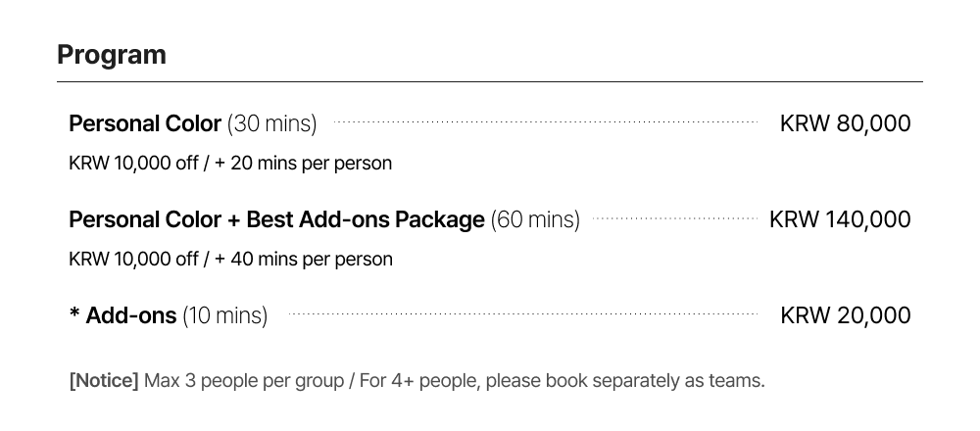Click the dotted leader before KRW 140,000
This screenshot has height=431, width=980.
click(674, 219)
